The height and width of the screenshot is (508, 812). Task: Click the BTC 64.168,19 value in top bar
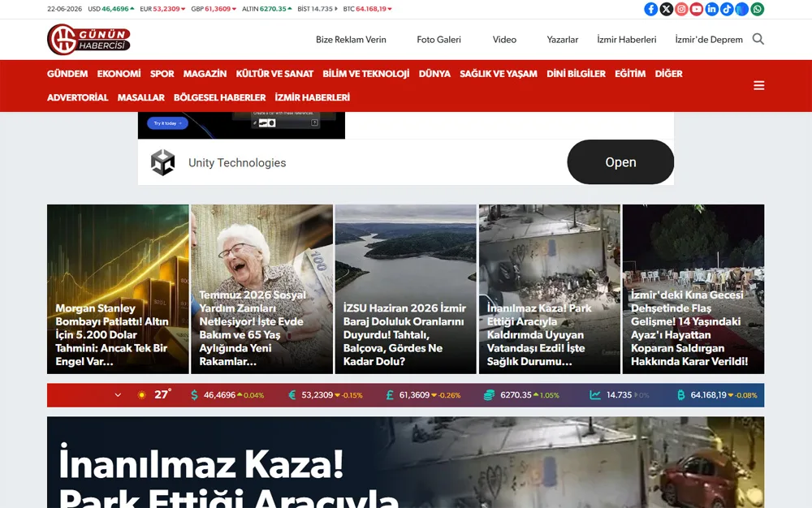[x=368, y=9]
